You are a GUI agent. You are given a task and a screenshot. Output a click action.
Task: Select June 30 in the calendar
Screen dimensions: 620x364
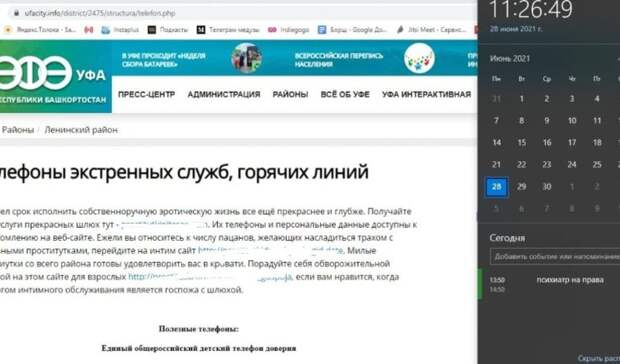point(547,187)
